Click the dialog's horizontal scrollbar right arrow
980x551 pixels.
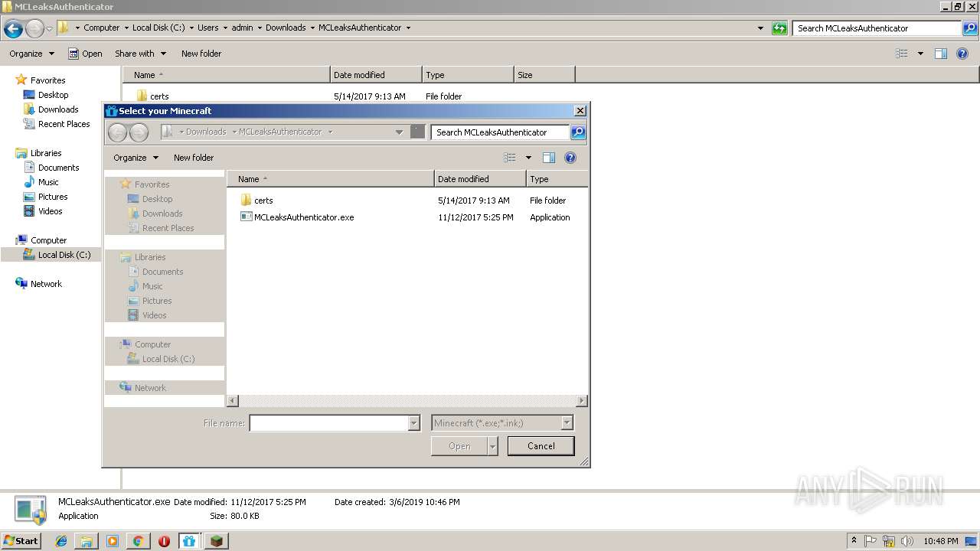pos(582,400)
